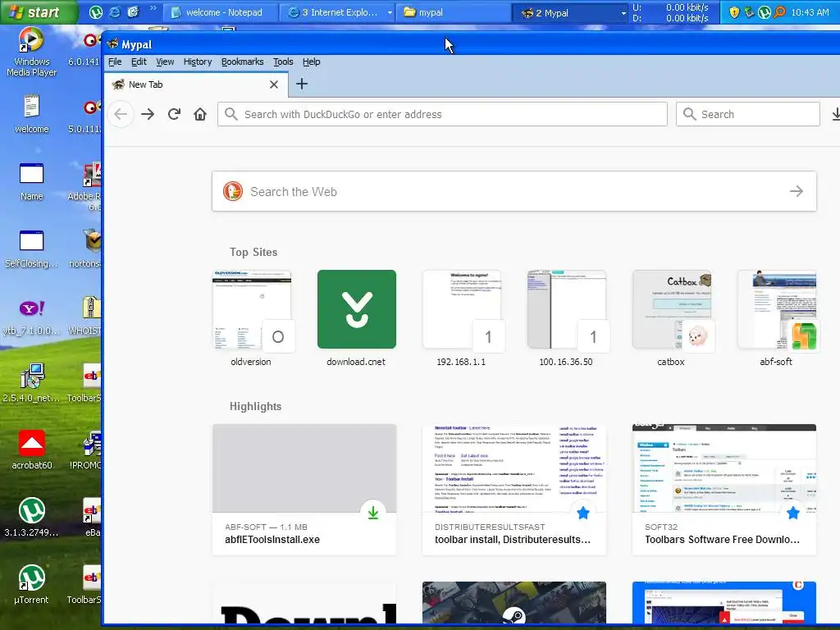
Task: Click the forward navigation arrow
Action: click(x=148, y=114)
